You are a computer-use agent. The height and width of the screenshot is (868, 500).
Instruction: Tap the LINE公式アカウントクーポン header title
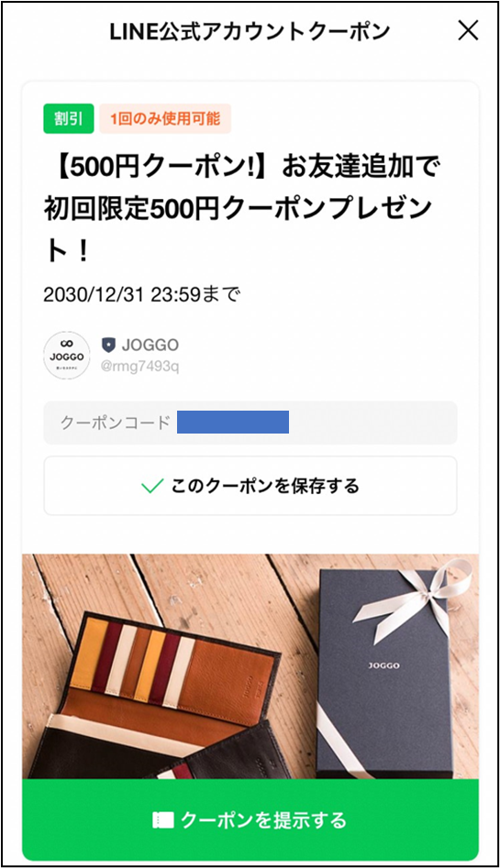click(x=250, y=31)
